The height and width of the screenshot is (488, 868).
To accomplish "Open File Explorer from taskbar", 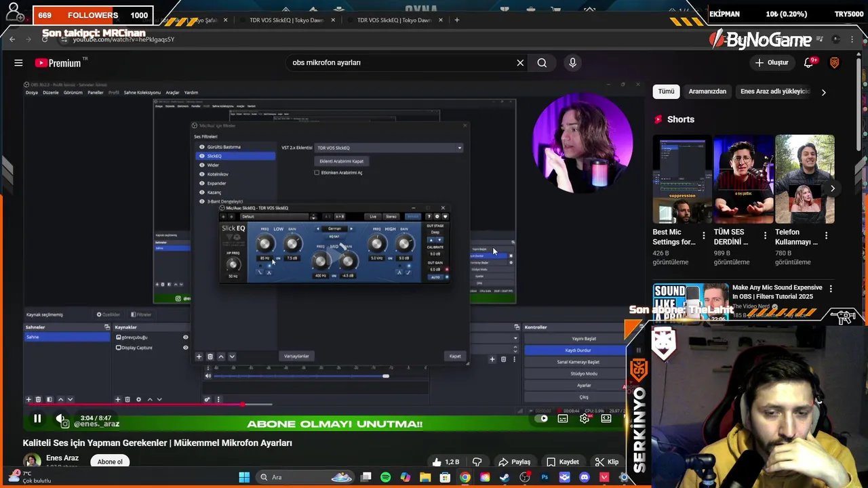I will tap(425, 477).
